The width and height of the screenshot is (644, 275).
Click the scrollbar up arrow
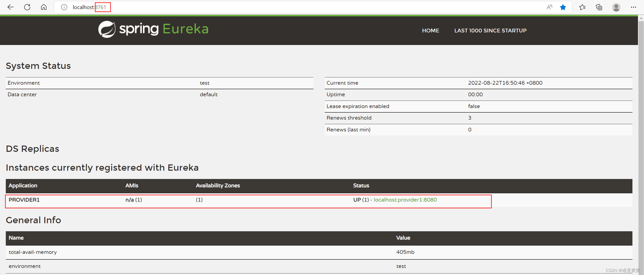click(641, 18)
